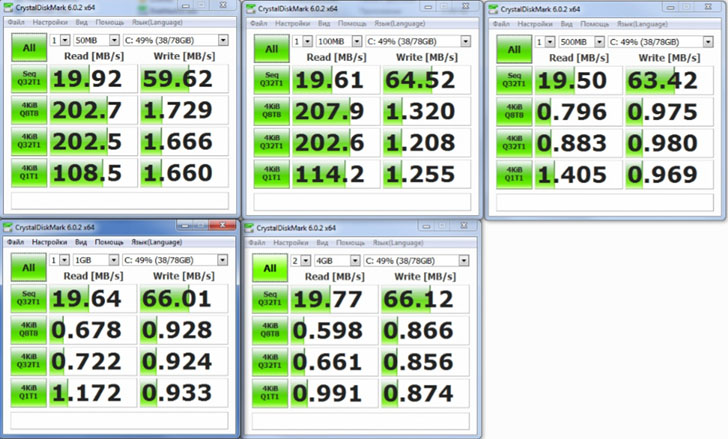Click the 207.9 read result
Image resolution: width=728 pixels, height=439 pixels.
tap(336, 111)
